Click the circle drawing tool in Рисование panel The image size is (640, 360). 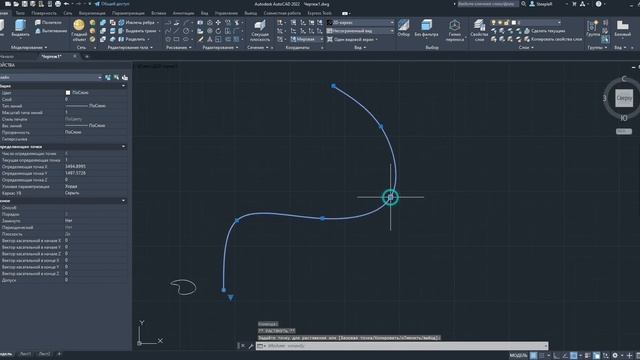tap(186, 31)
